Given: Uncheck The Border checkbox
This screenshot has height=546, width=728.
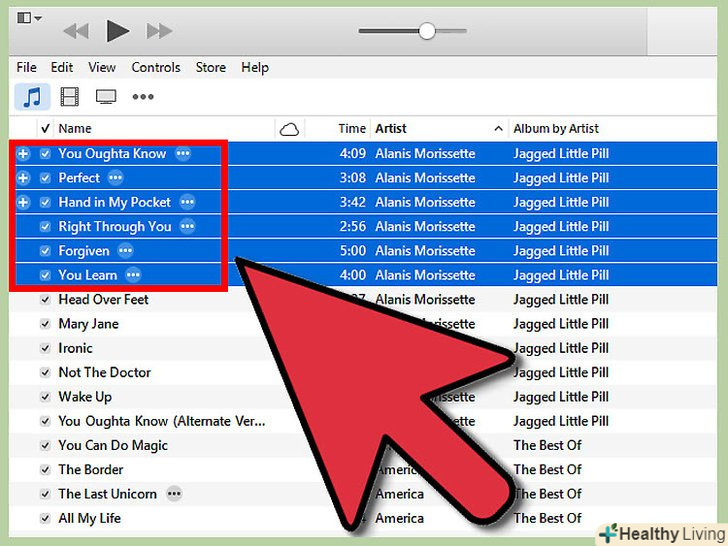Looking at the screenshot, I should click(45, 470).
